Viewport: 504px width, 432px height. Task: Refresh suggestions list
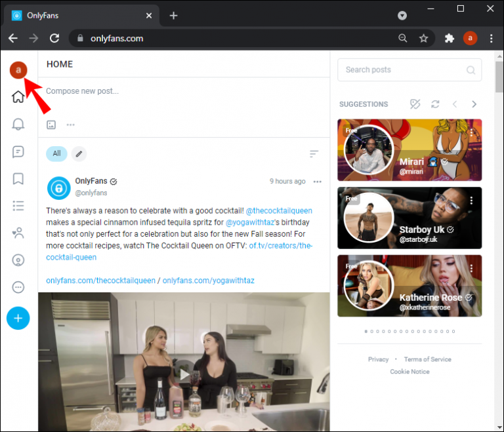pyautogui.click(x=435, y=104)
